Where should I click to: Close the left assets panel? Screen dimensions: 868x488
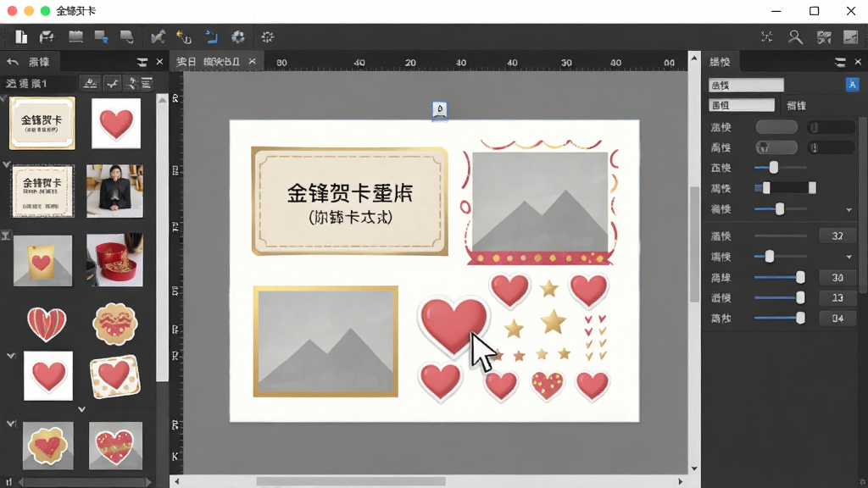(159, 62)
